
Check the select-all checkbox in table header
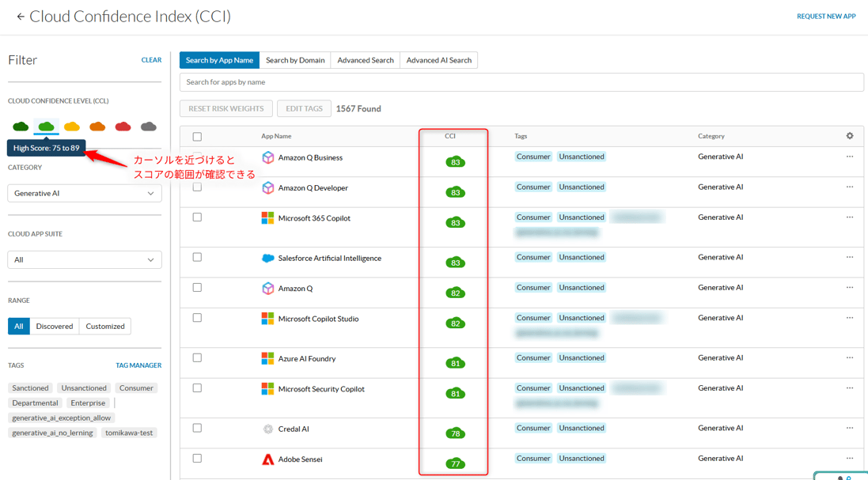197,137
